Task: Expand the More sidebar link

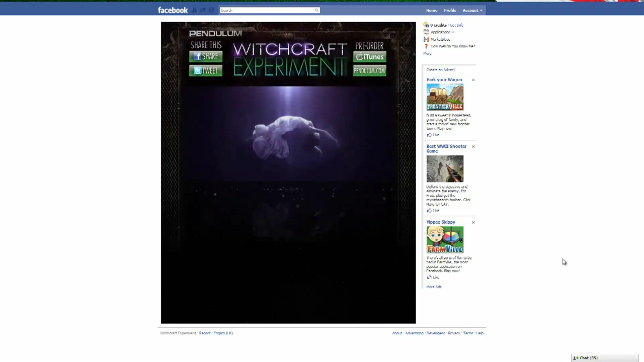Action: point(427,53)
